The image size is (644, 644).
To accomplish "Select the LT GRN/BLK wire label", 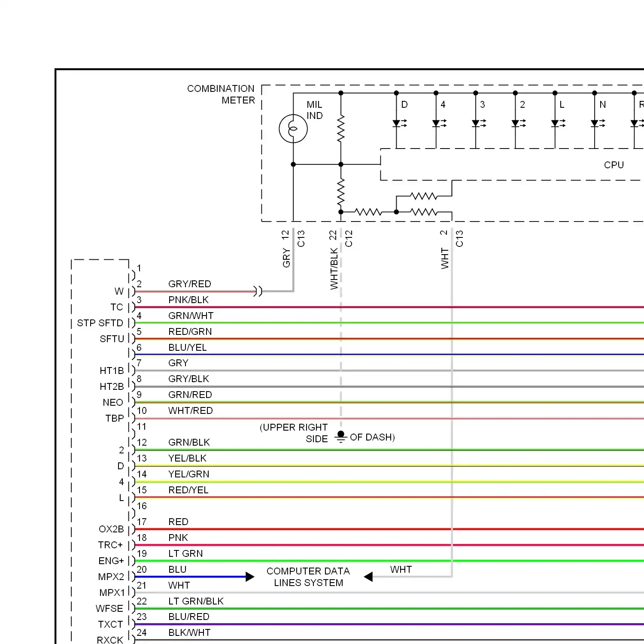I will [x=196, y=601].
